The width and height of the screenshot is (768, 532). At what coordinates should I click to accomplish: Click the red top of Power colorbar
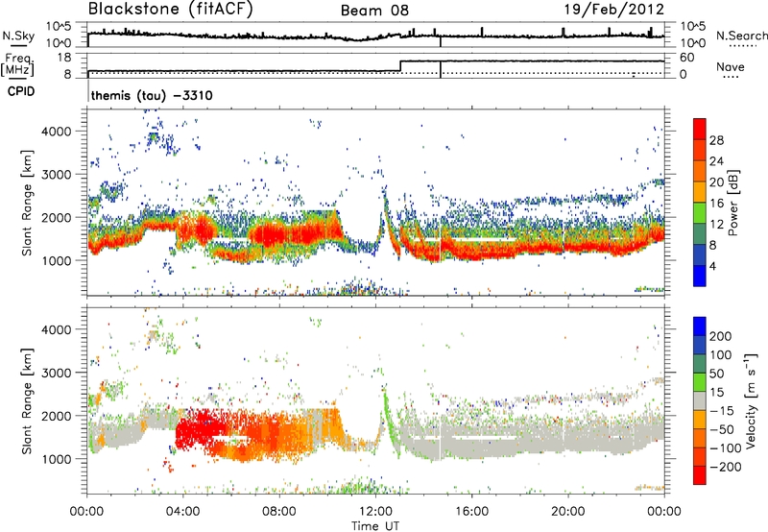click(700, 129)
